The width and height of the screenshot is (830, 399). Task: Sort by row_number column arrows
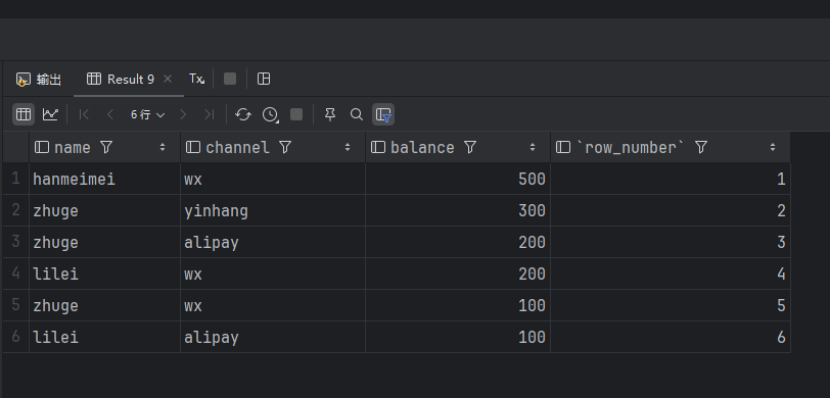tap(773, 147)
